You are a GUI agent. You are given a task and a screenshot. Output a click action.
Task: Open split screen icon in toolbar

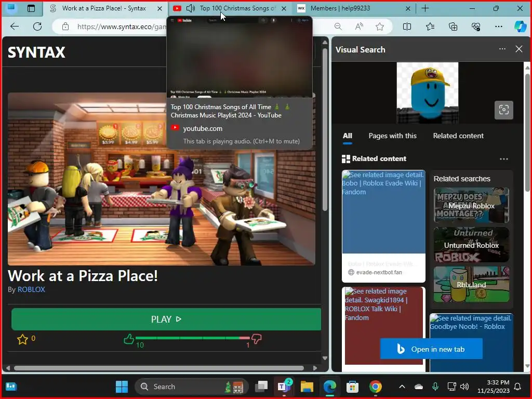407,26
